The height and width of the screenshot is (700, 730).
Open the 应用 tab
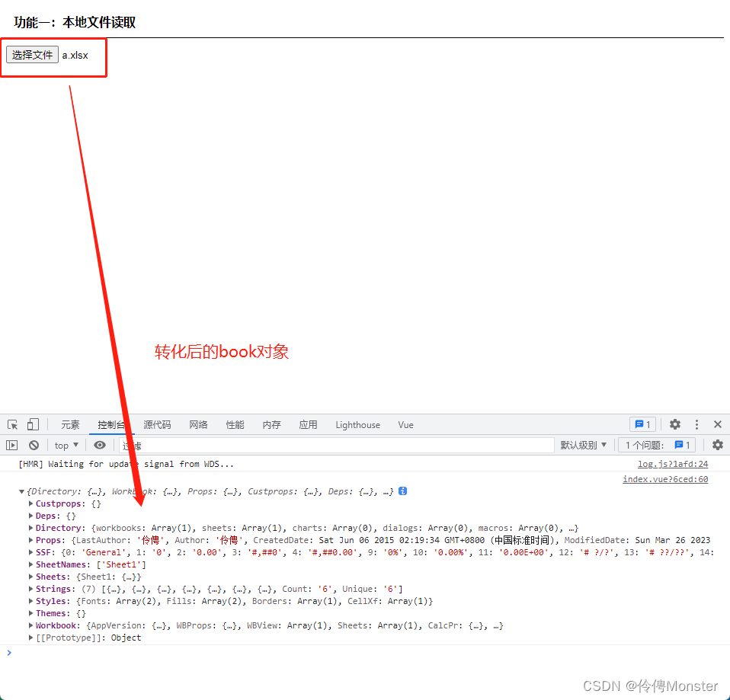pos(308,425)
